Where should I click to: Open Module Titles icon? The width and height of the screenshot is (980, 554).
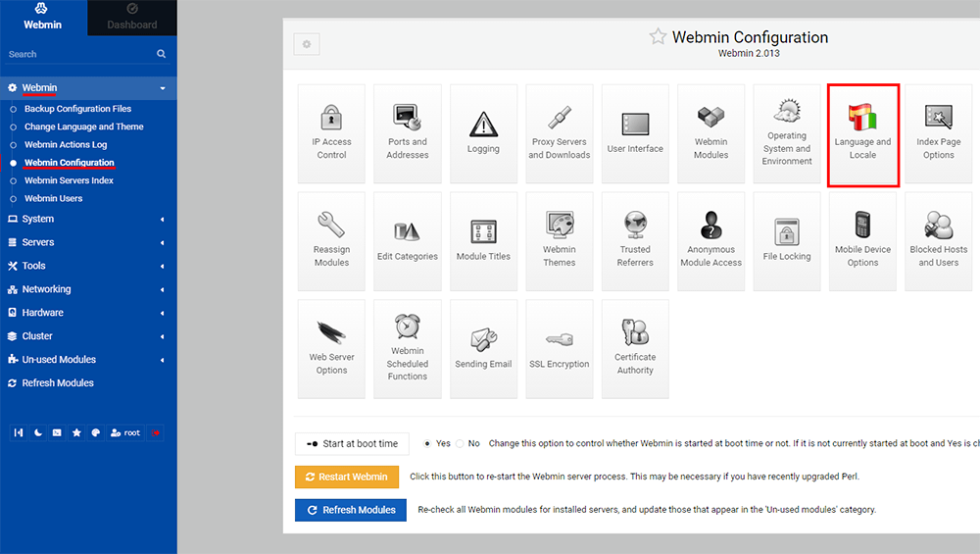483,241
